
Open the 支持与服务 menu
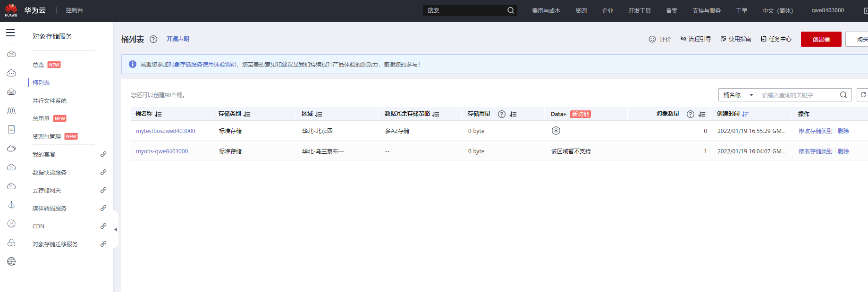[707, 10]
